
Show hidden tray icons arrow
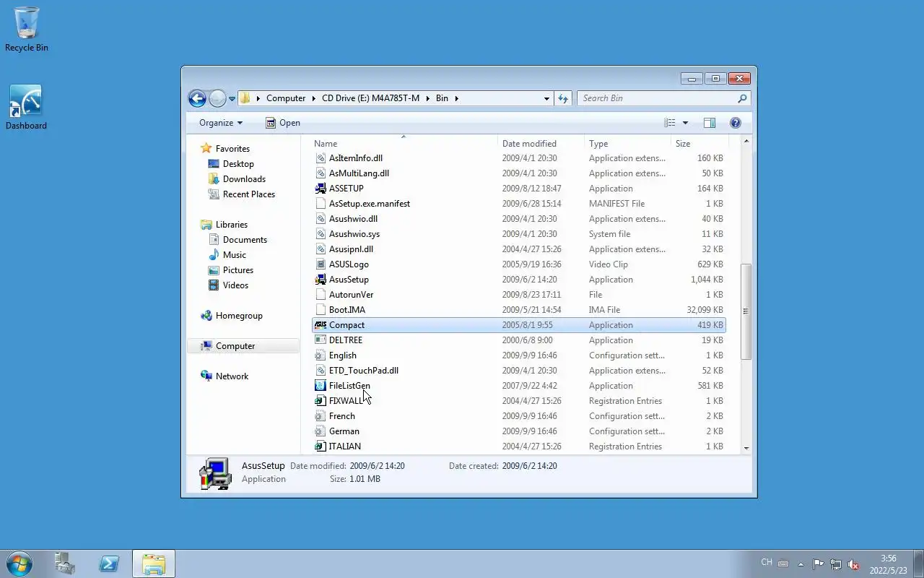coord(800,564)
